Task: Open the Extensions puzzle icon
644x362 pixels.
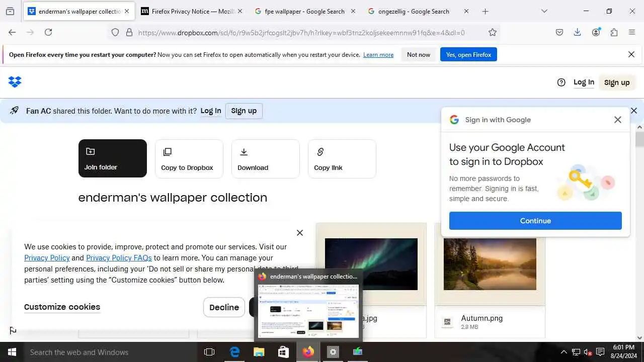Action: [614, 32]
